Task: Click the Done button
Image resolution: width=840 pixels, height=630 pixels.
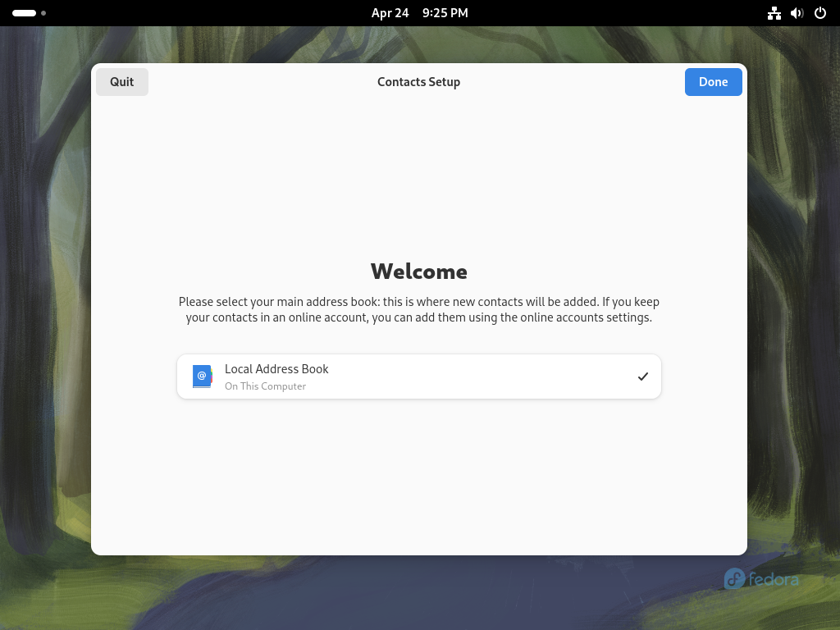Action: tap(713, 82)
